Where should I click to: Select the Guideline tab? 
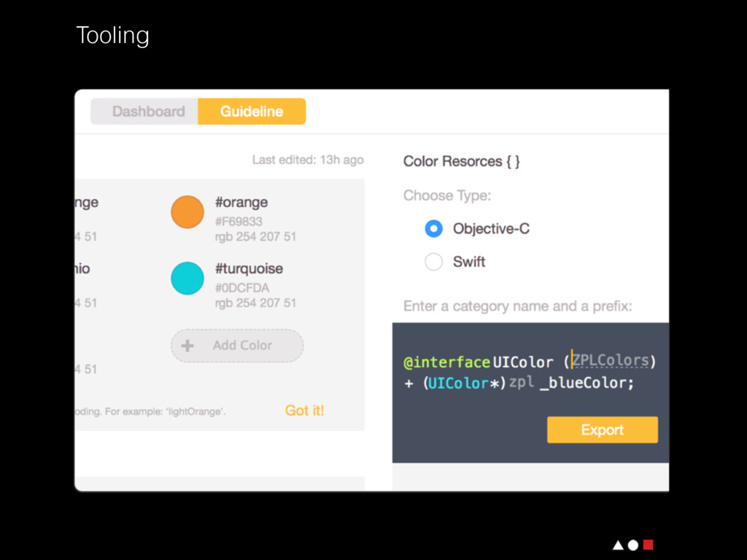tap(252, 112)
